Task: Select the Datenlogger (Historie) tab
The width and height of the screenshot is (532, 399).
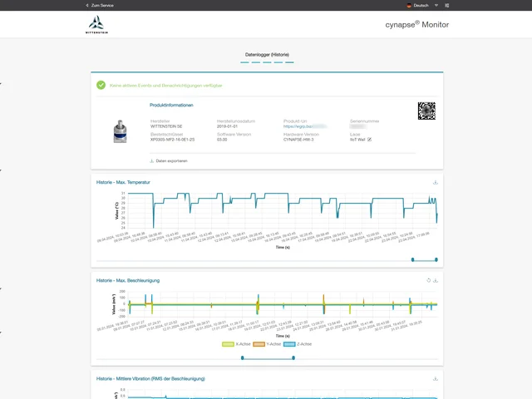Action: pyautogui.click(x=266, y=55)
